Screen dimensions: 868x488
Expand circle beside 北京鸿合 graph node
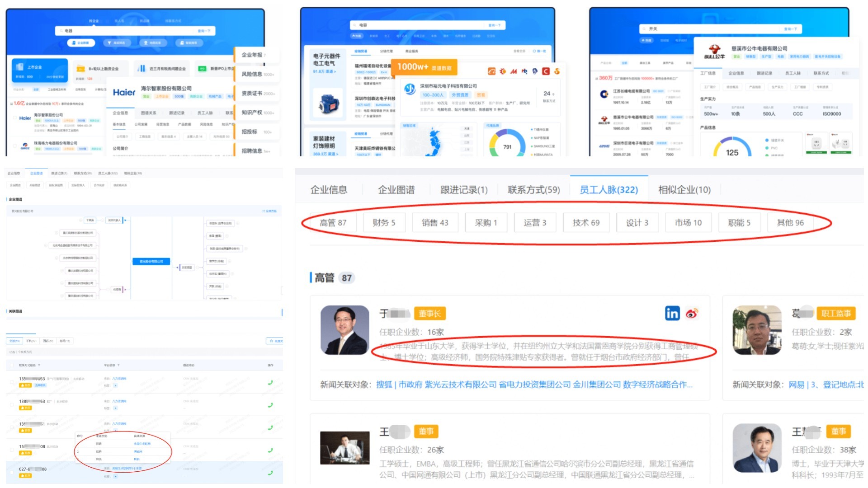(x=46, y=245)
